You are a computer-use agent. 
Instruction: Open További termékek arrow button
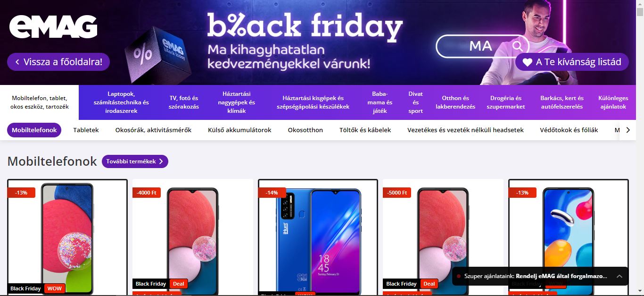tap(135, 161)
